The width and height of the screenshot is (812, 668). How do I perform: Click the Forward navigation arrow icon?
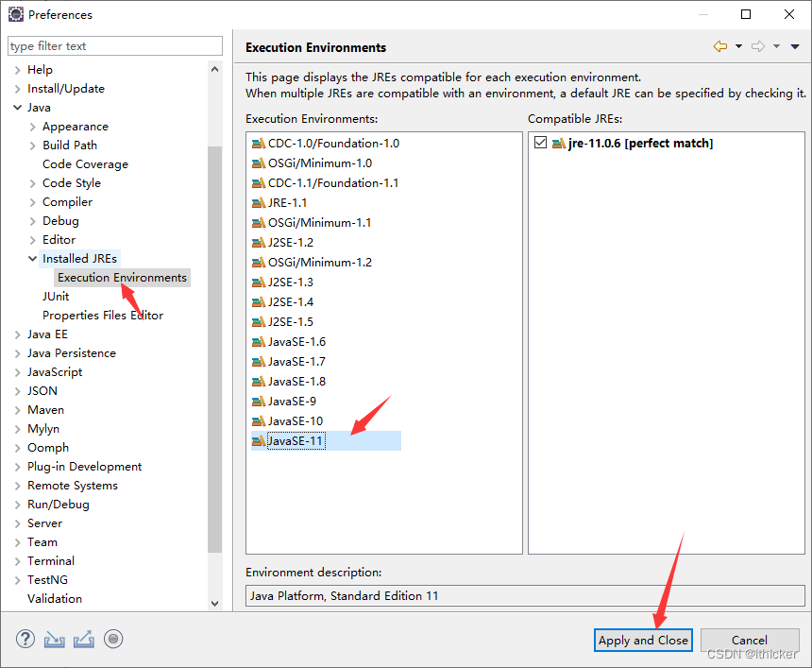click(x=758, y=46)
